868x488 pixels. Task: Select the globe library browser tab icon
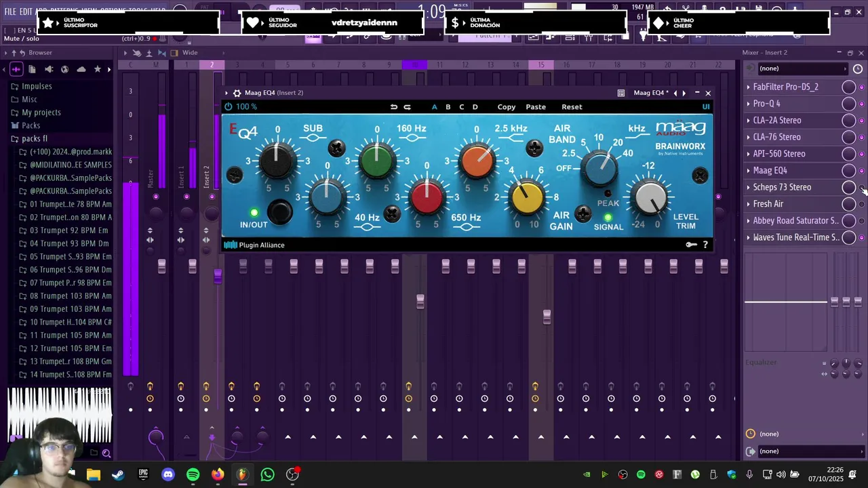(x=64, y=69)
